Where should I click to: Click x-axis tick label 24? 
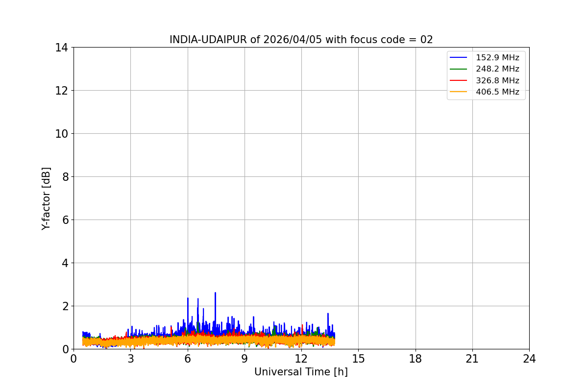coord(529,359)
